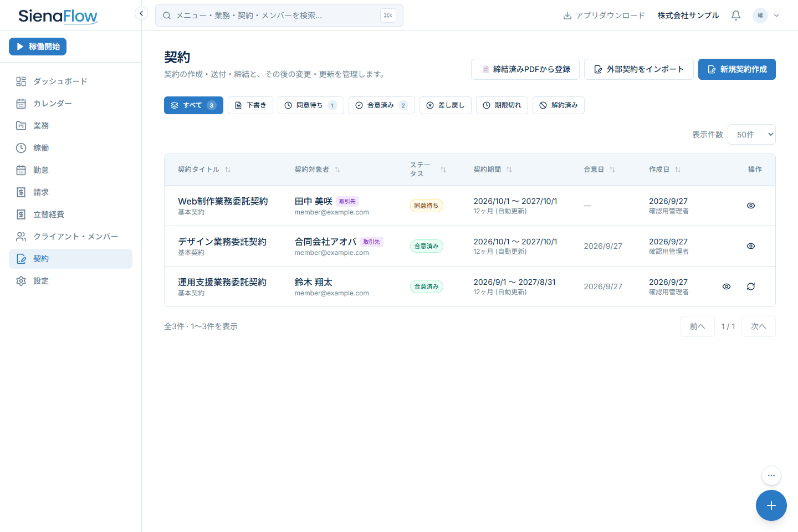The height and width of the screenshot is (532, 798).
Task: View 運用支援業務委託契約 via eye icon
Action: pos(727,287)
